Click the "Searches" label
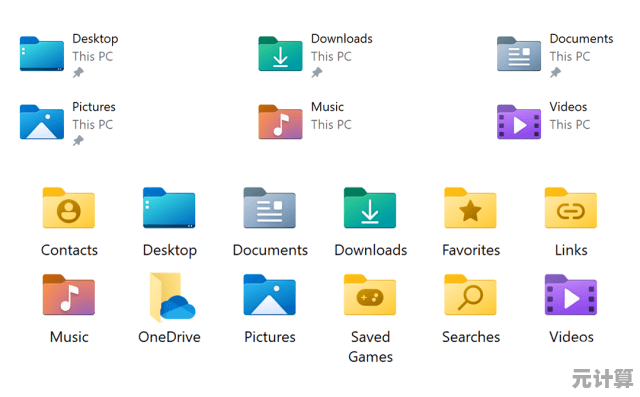 [471, 337]
